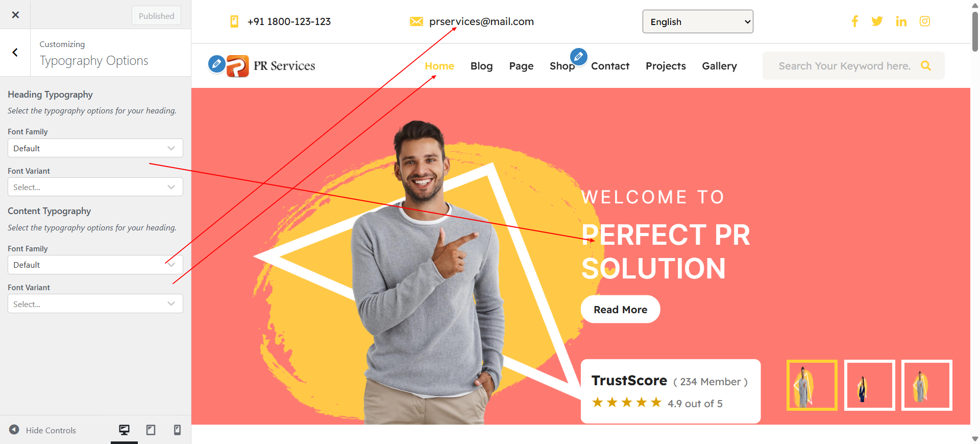Open the English language selector
This screenshot has width=980, height=444.
pos(698,21)
